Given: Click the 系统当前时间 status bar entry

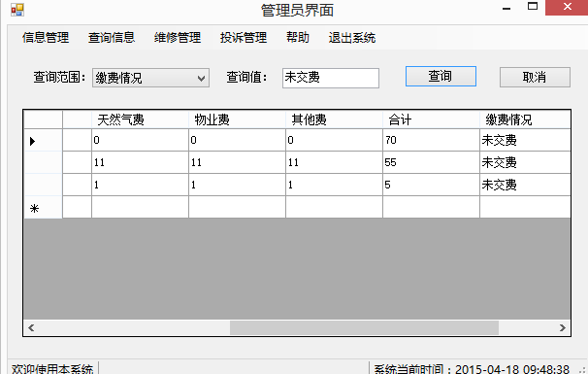Looking at the screenshot, I should [472, 368].
